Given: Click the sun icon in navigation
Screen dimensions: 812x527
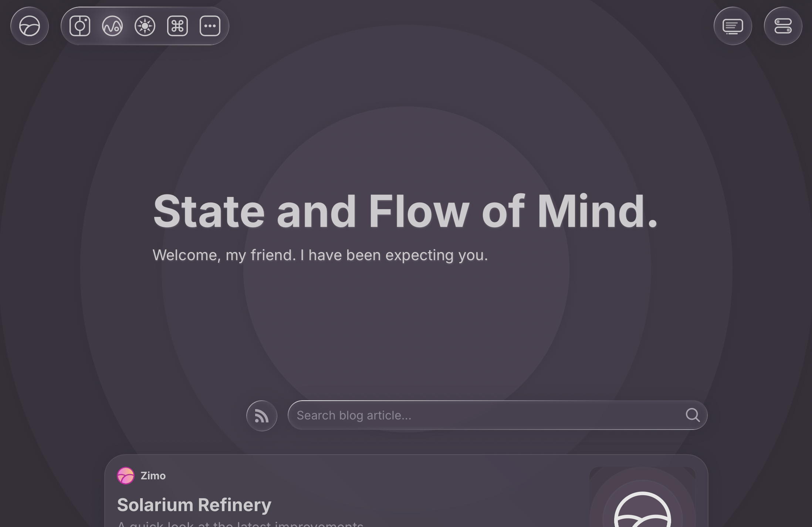Looking at the screenshot, I should pos(145,26).
